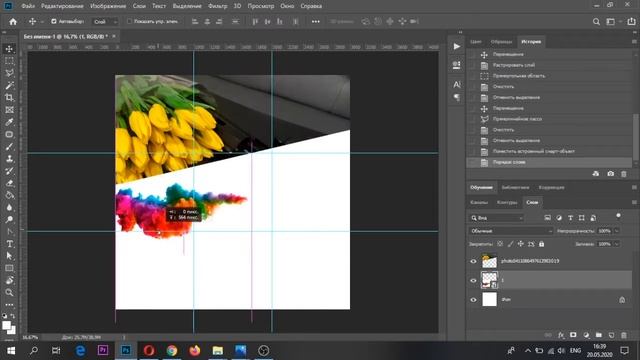Open the workspace switcher dropdown
640x360 pixels.
point(613,22)
